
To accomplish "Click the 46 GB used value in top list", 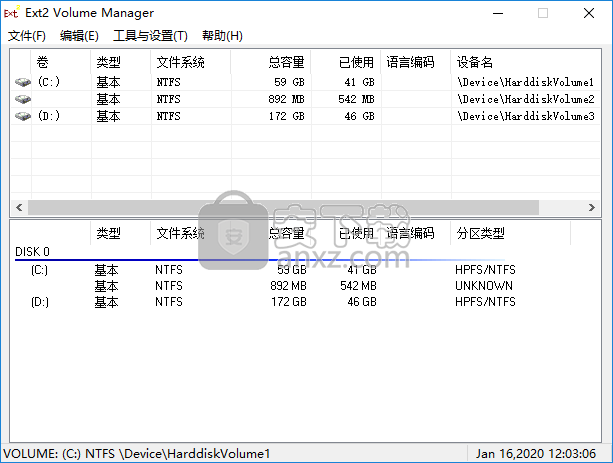I will [x=359, y=116].
